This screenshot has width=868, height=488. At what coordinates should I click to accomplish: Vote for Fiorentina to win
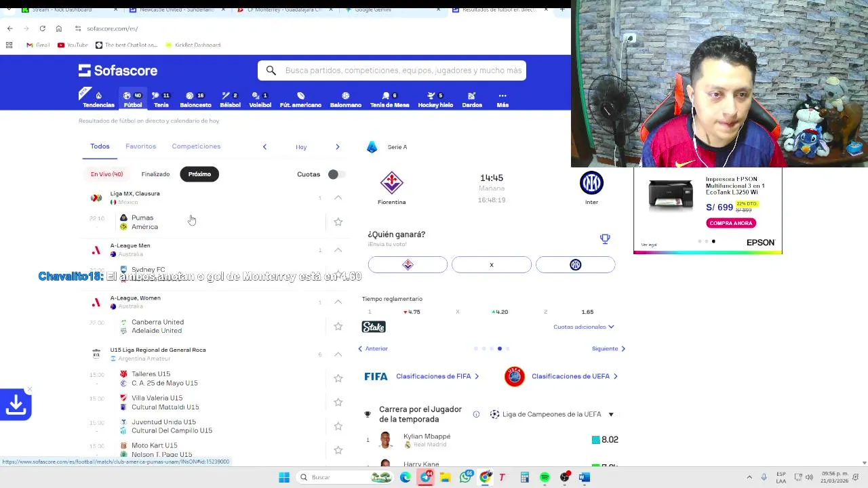click(x=408, y=264)
